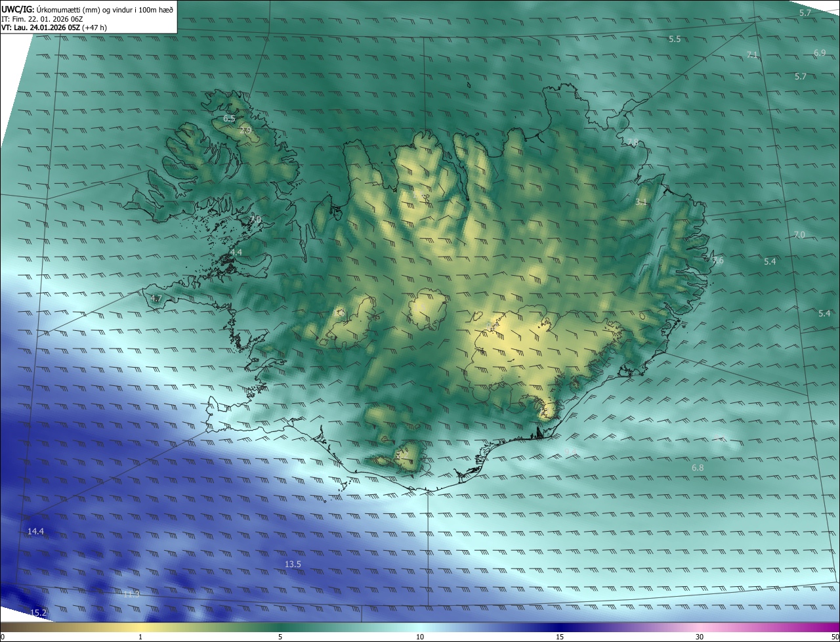The height and width of the screenshot is (642, 840).
Task: Click the map value 6.8
Action: tap(698, 468)
